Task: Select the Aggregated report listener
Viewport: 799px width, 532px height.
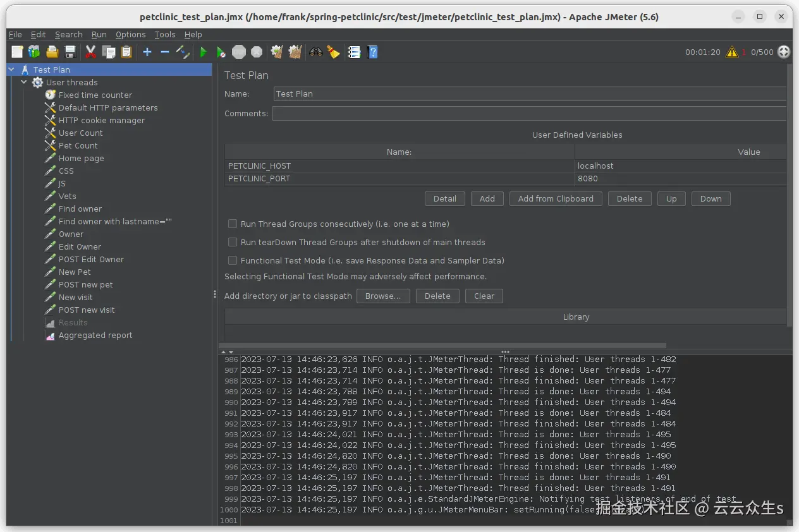Action: 95,336
